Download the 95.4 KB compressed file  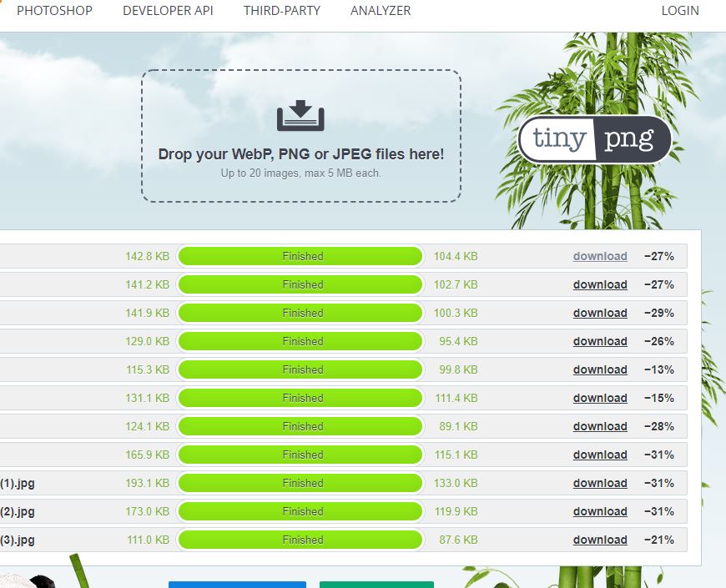click(x=600, y=341)
